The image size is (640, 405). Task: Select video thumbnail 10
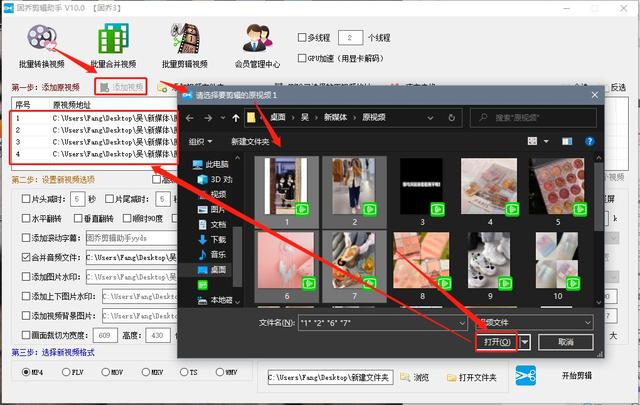click(557, 266)
